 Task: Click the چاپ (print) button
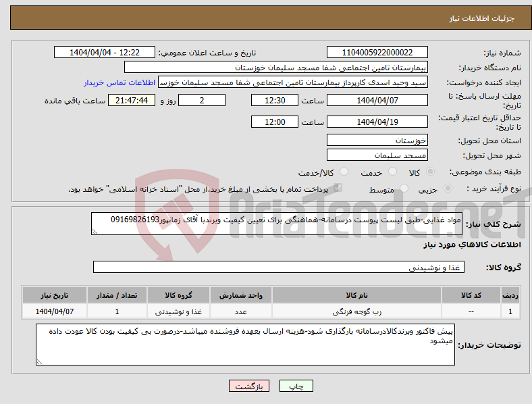[296, 386]
